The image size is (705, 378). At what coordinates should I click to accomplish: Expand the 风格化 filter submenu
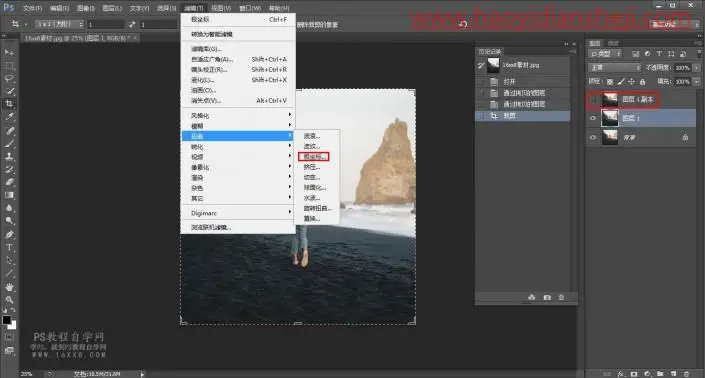[x=238, y=116]
